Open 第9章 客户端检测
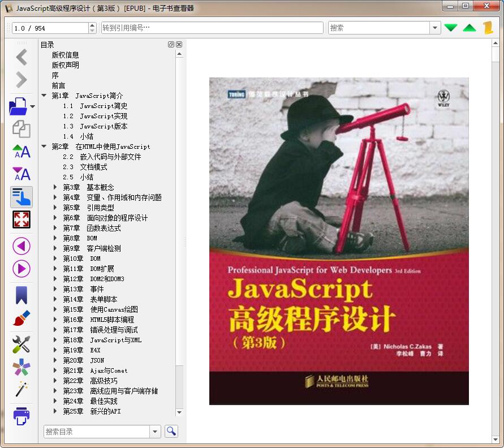 (92, 248)
